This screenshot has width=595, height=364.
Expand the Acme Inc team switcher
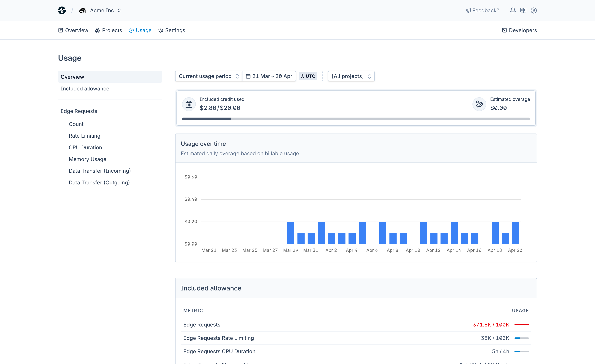point(119,10)
